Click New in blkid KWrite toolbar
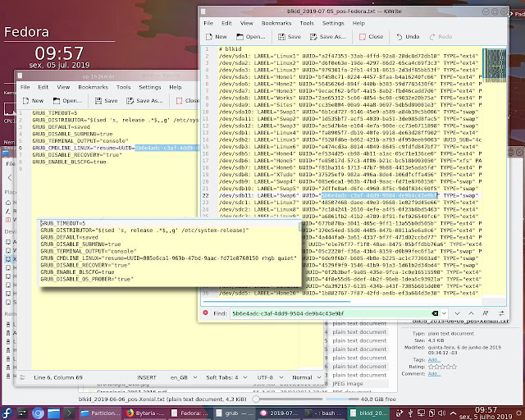Viewport: 525px width, 420px height. [217, 37]
